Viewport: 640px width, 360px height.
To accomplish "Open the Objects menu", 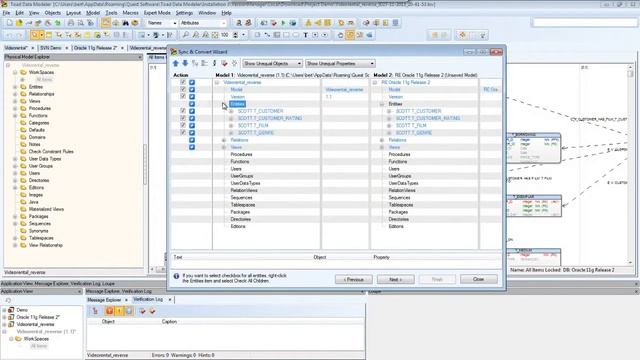I will point(53,13).
